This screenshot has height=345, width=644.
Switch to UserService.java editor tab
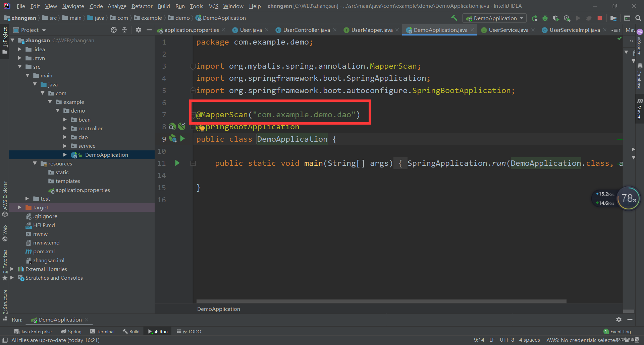coord(508,30)
